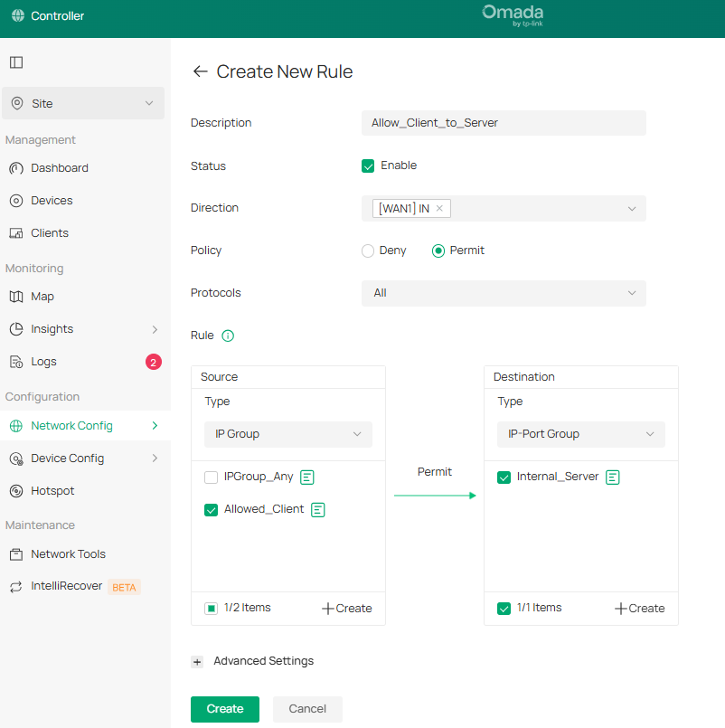Open Devices from the sidebar

[52, 201]
